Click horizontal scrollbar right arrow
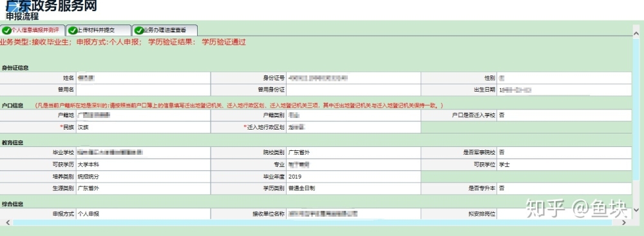The image size is (644, 236). tap(623, 222)
